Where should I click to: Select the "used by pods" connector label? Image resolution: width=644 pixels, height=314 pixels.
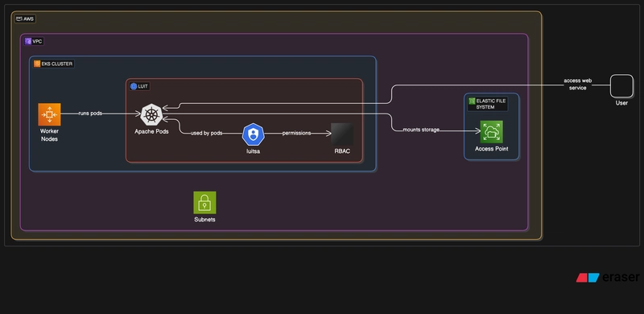click(207, 133)
